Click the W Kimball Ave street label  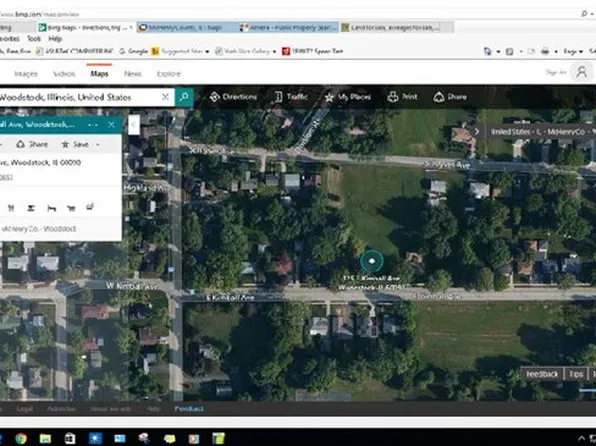click(132, 286)
